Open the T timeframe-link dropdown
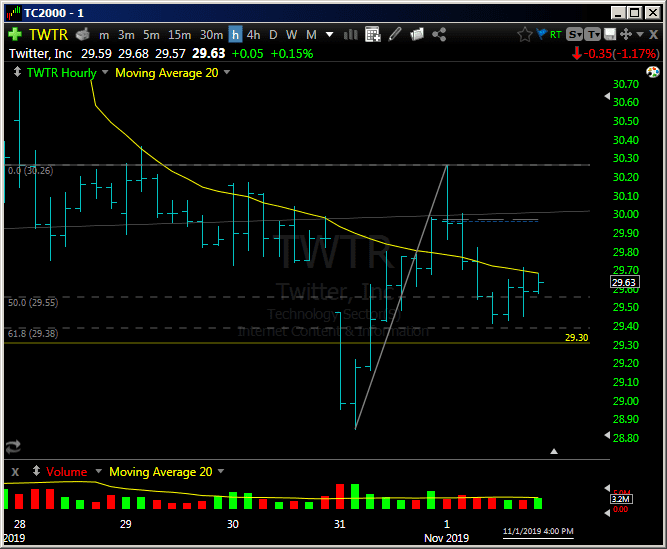The image size is (667, 549). coord(592,34)
